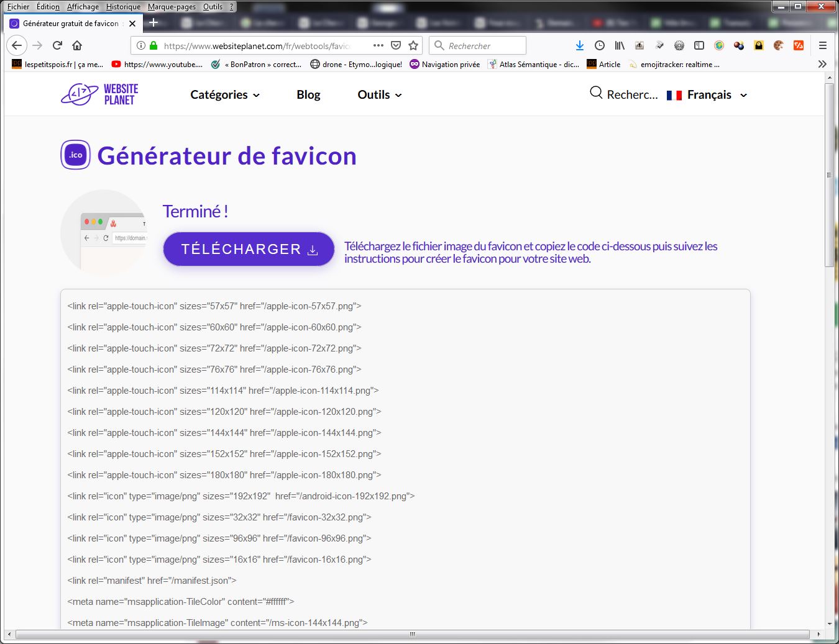Expand the Catégories dropdown

[225, 94]
